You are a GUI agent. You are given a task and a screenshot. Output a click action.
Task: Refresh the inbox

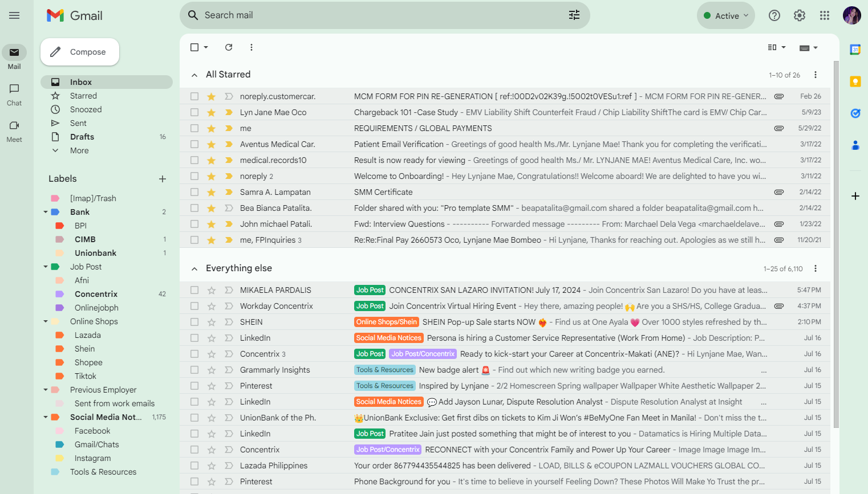coord(229,47)
